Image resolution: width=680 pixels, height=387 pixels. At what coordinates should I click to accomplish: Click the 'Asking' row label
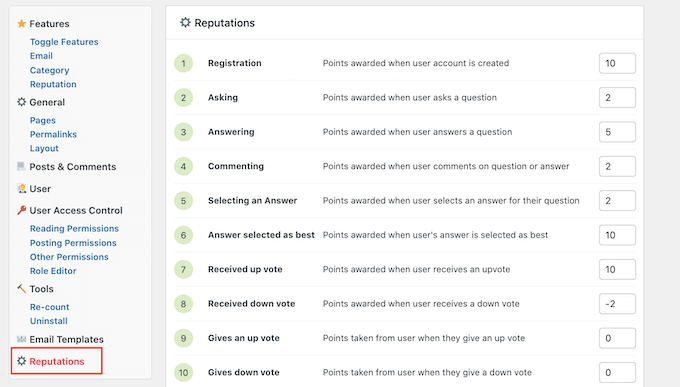(x=223, y=98)
